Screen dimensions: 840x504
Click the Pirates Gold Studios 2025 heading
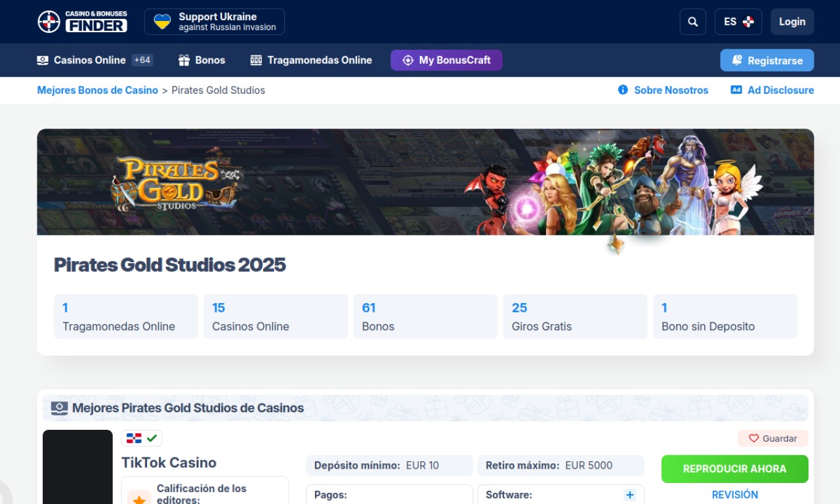pos(170,264)
